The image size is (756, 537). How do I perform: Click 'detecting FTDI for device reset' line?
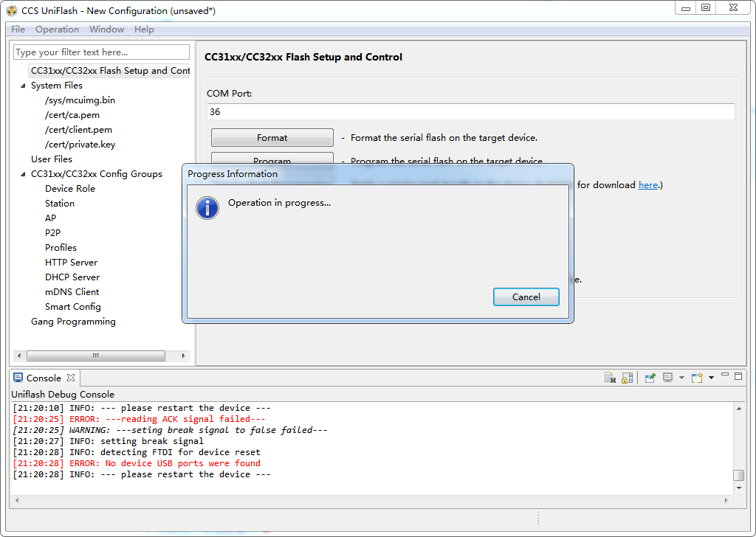pyautogui.click(x=137, y=452)
